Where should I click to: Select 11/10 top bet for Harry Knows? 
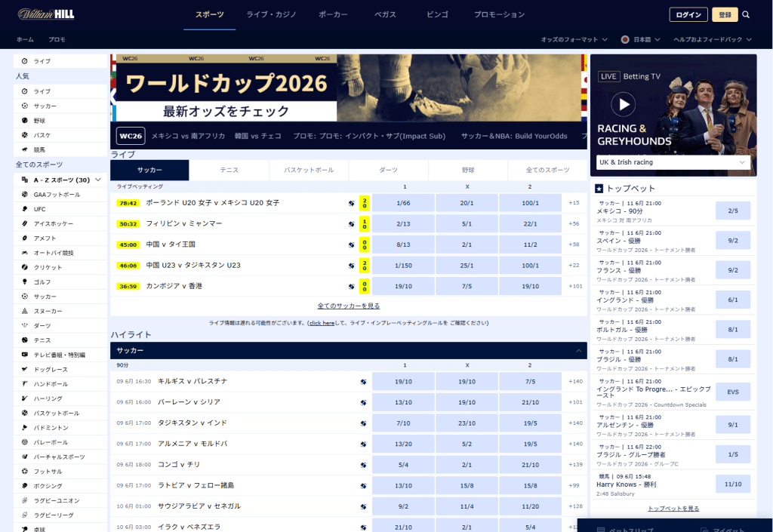coord(733,484)
